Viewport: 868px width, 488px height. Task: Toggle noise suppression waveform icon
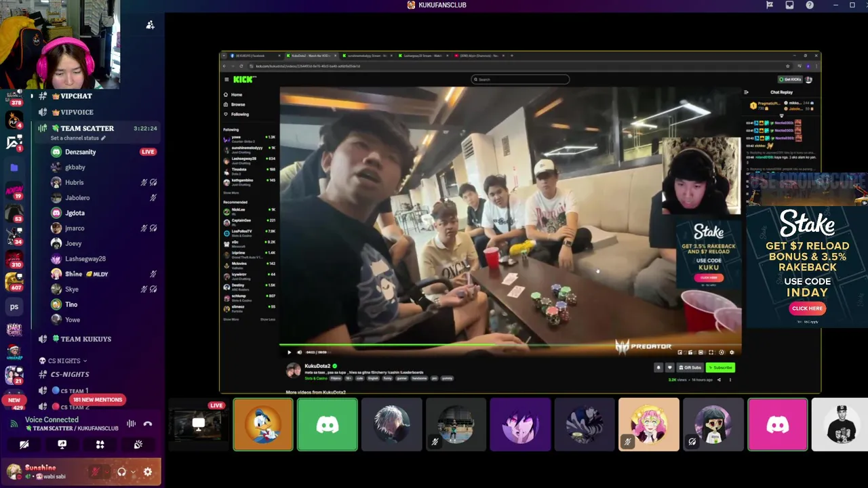coord(131,424)
